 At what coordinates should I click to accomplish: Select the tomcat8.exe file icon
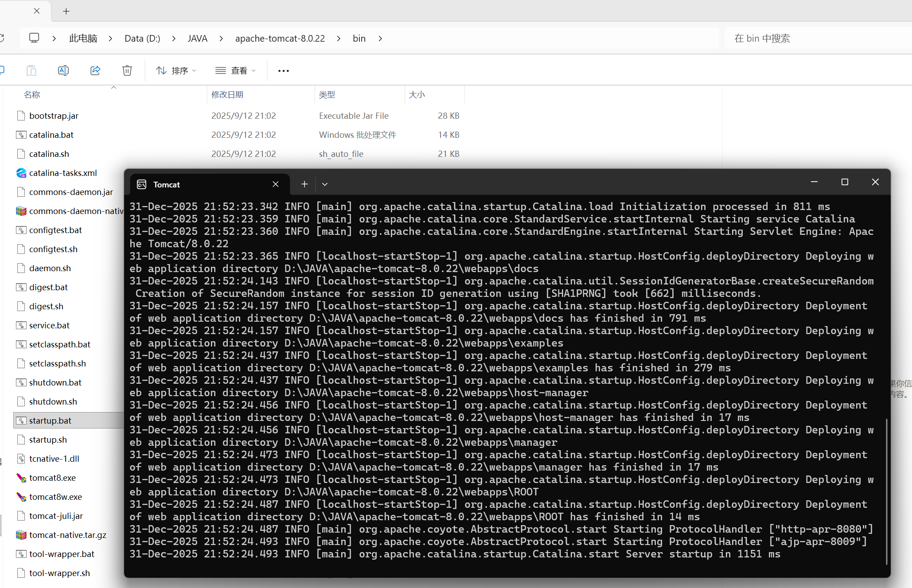[x=21, y=478]
